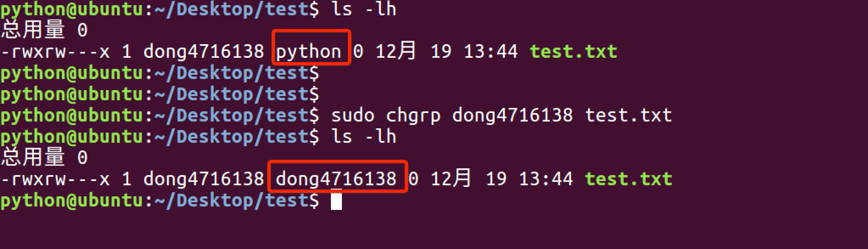Click 'python@ubuntu' on the top prompt line
This screenshot has height=249, width=868.
(72, 9)
